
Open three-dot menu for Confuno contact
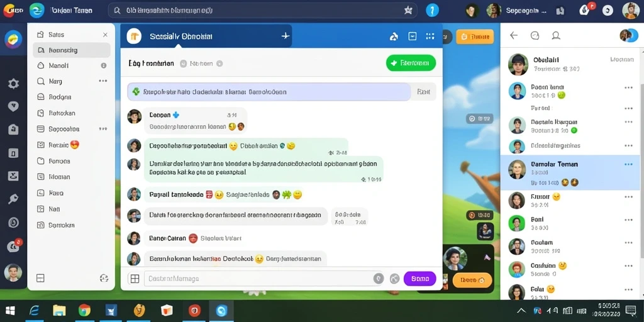(628, 266)
